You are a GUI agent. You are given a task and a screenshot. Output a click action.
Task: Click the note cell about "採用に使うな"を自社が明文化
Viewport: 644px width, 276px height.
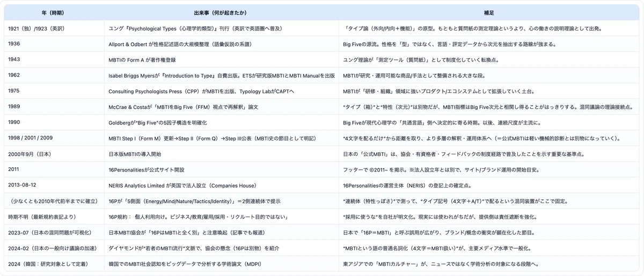click(x=489, y=217)
